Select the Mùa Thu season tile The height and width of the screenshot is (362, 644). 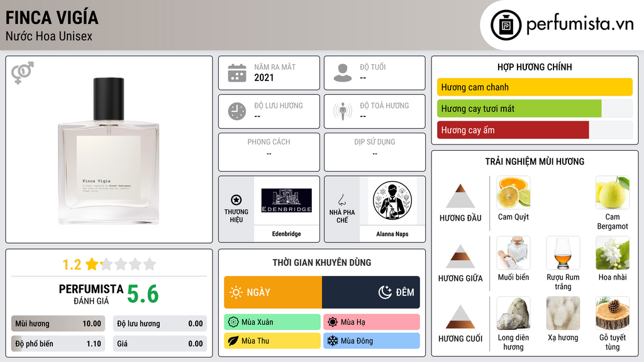point(272,341)
